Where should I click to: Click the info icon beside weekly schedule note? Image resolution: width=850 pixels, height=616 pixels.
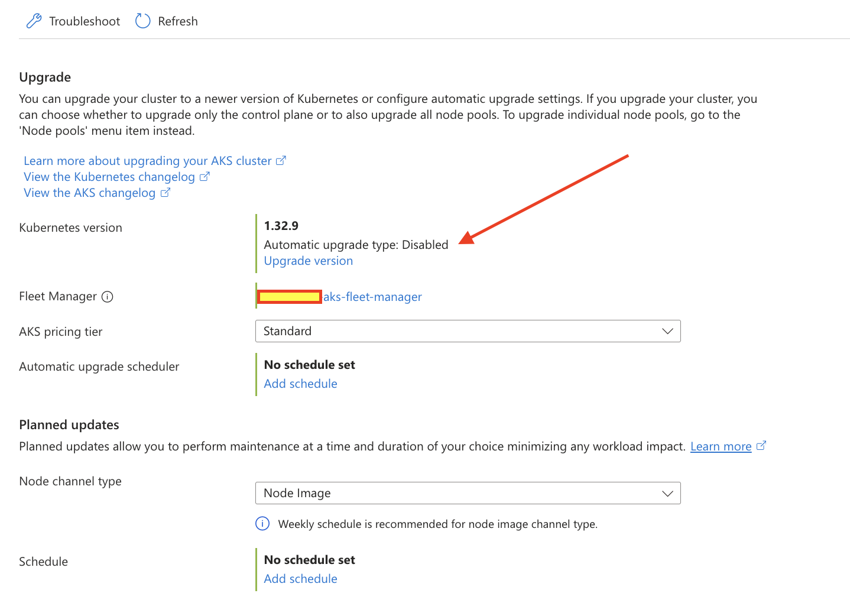point(262,524)
